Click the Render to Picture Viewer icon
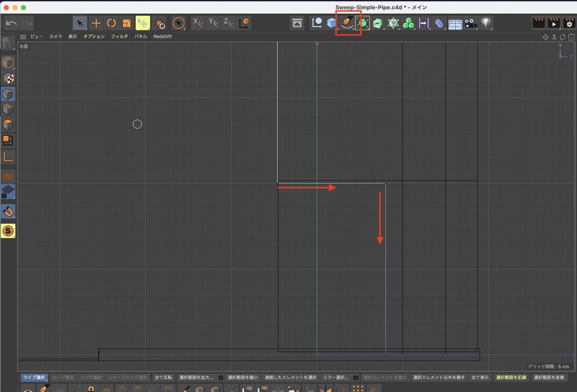577x392 pixels. point(554,23)
